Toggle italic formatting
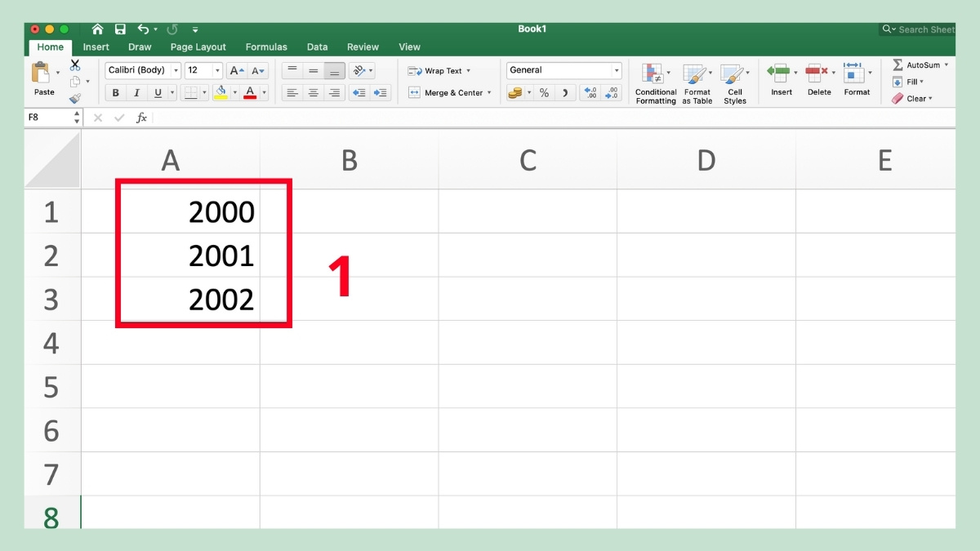 [x=136, y=92]
